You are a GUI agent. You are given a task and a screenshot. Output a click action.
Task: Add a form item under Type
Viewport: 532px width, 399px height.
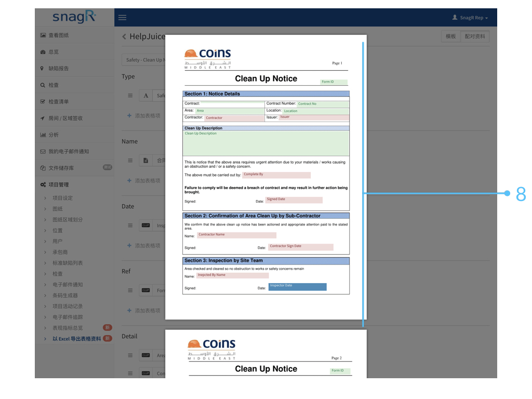tap(144, 116)
